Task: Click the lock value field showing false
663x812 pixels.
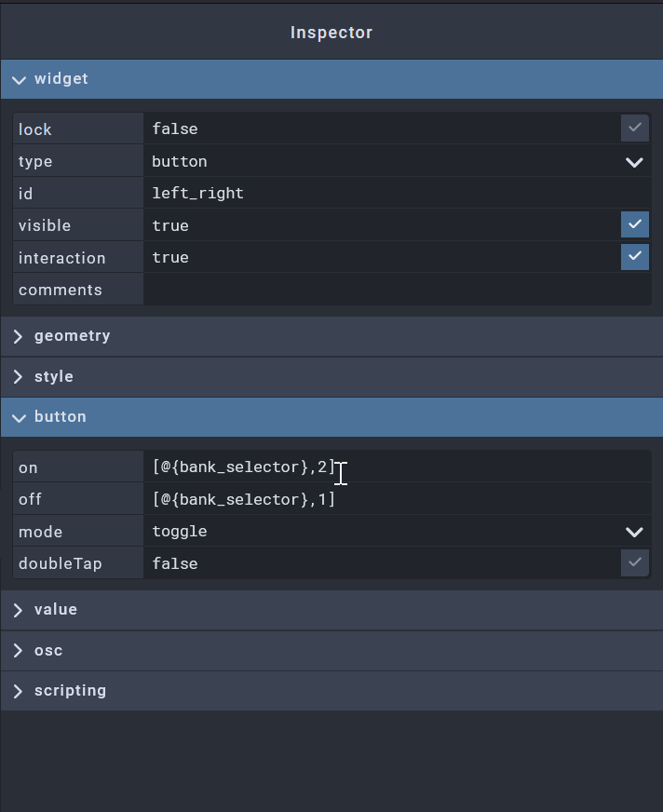Action: pos(372,129)
